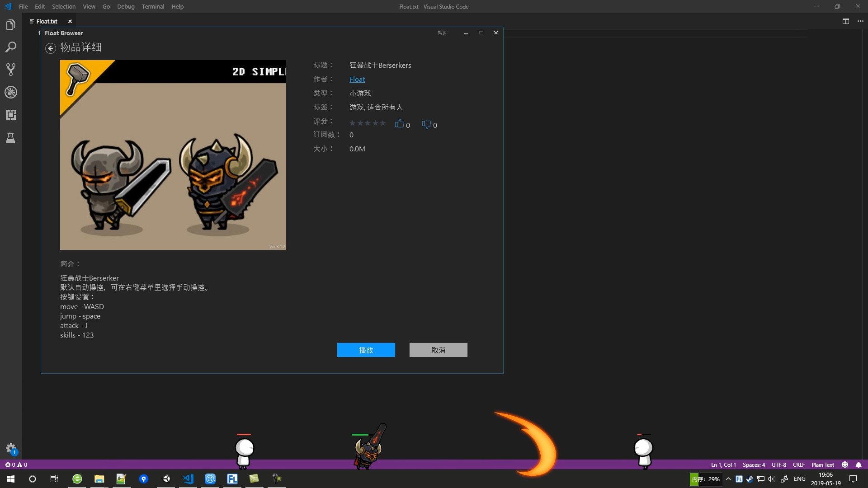Select the Search icon in the activity bar
Image resolution: width=868 pixels, height=488 pixels.
pos(11,47)
